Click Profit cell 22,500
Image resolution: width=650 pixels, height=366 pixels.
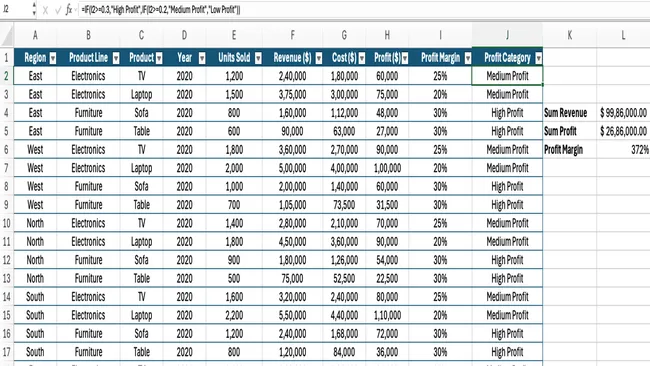(387, 278)
